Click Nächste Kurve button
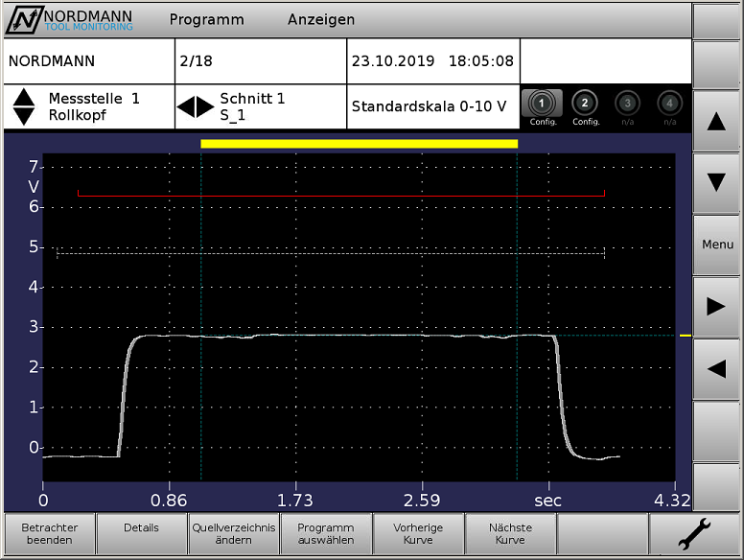The width and height of the screenshot is (744, 560). (x=510, y=534)
